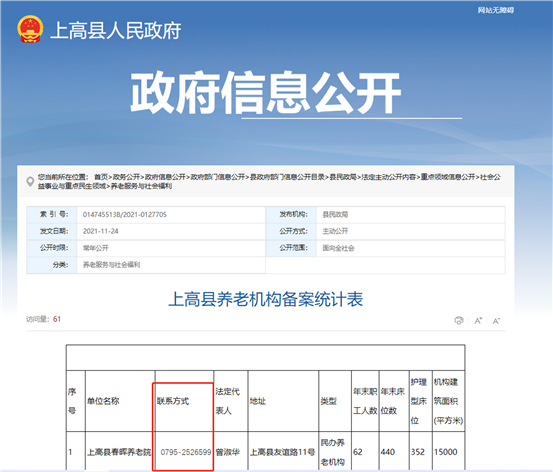553x472 pixels.
Task: Open 政务公开 breadcrumb link
Action: click(126, 177)
